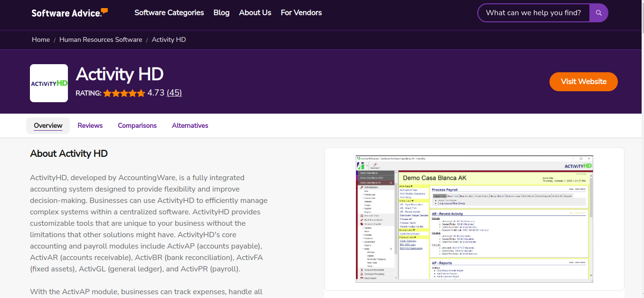This screenshot has height=298, width=644.
Task: Open the Blog page
Action: coord(221,13)
